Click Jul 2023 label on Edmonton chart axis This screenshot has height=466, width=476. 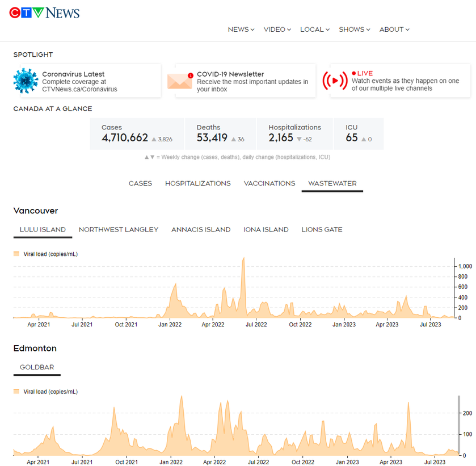pos(435,462)
